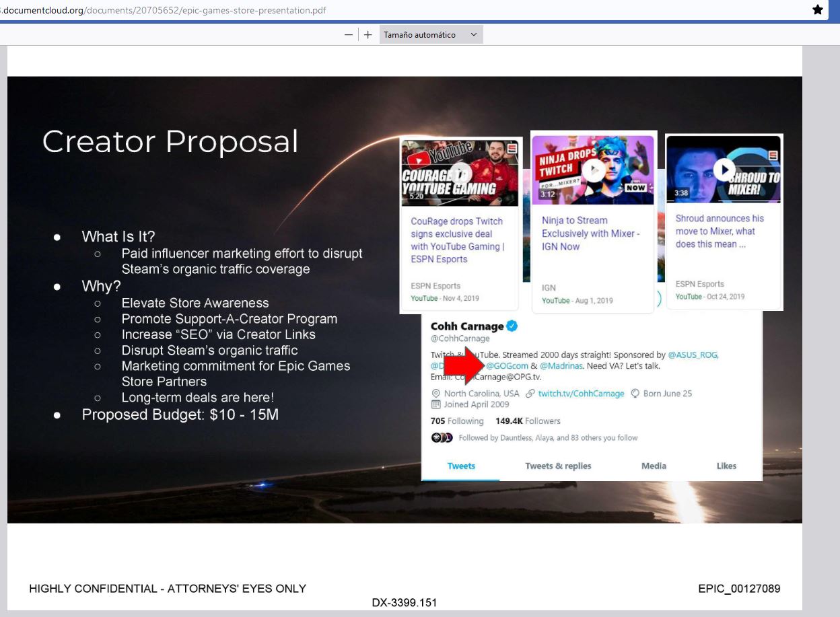Select the Tweets tab
This screenshot has width=840, height=617.
click(461, 466)
